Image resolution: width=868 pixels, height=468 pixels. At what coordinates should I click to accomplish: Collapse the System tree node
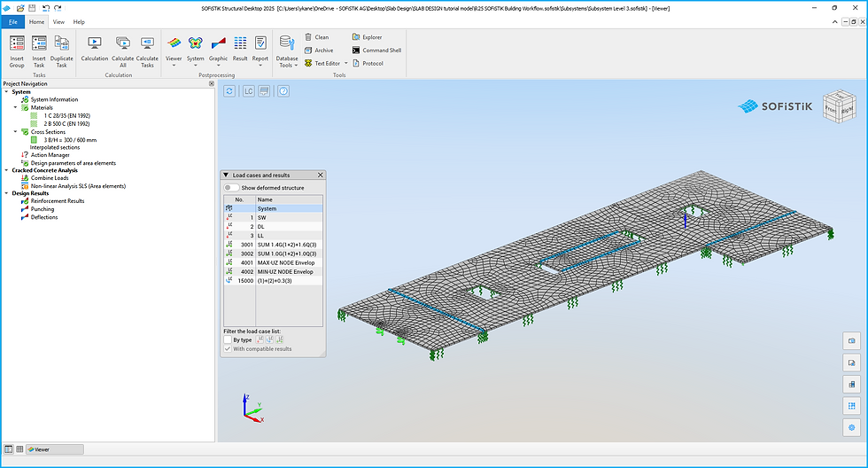(x=7, y=92)
